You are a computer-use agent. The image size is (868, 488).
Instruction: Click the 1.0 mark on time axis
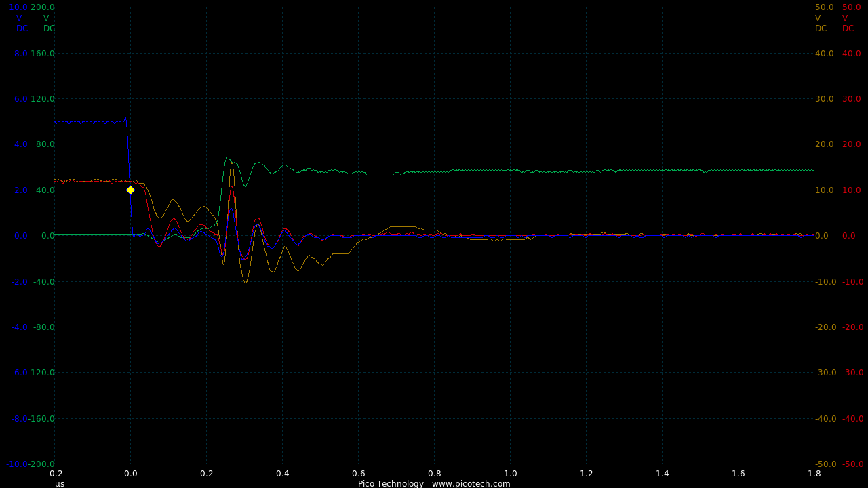point(510,474)
